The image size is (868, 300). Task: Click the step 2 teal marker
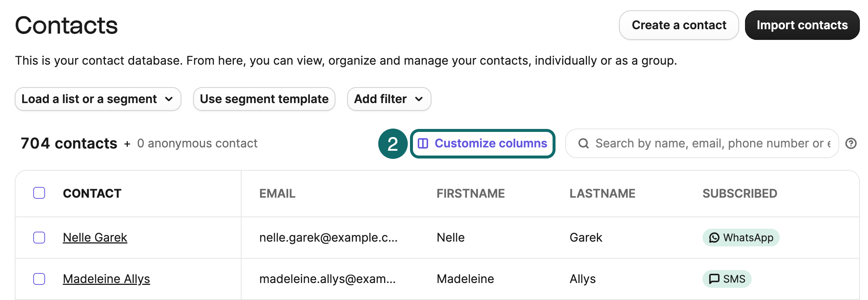tap(393, 144)
